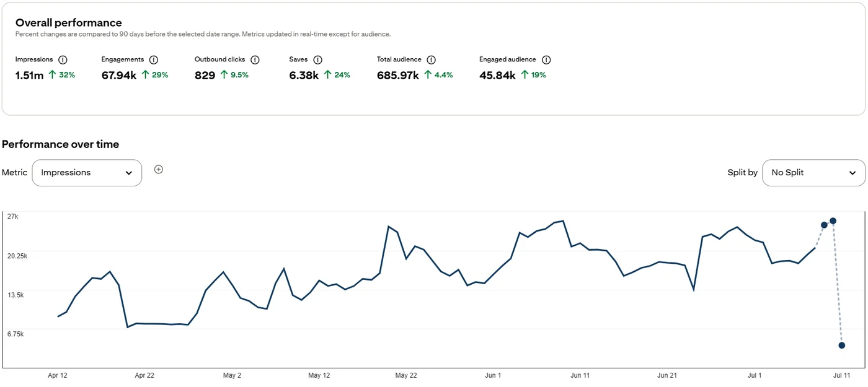This screenshot has height=387, width=868.
Task: Click the Apr 22 axis label
Action: tap(144, 375)
